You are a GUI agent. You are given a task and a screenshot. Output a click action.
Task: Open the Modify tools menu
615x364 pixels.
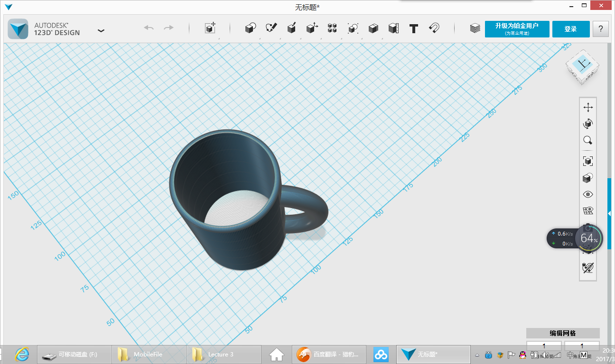[312, 28]
